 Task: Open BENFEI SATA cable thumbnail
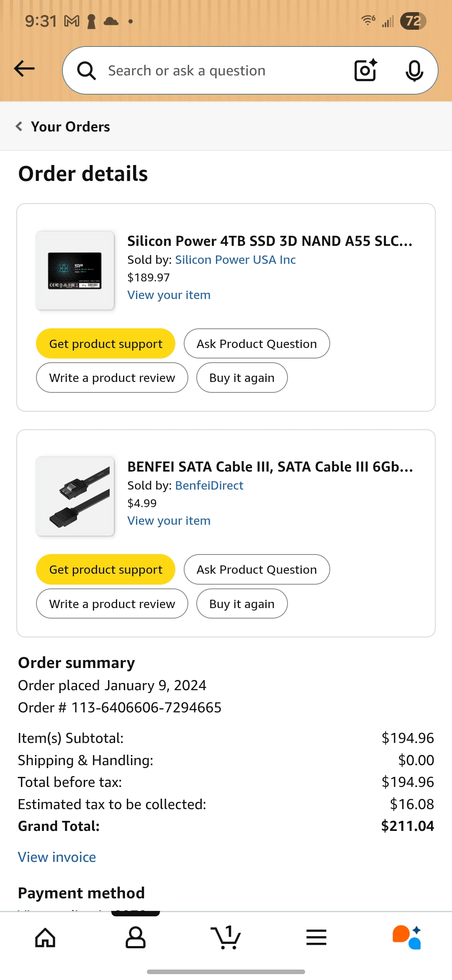75,496
